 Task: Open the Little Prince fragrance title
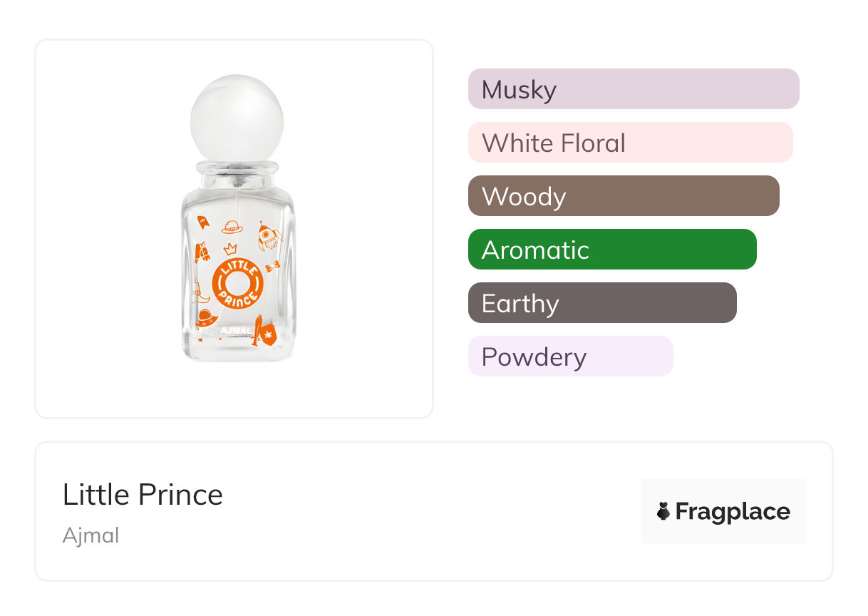point(143,495)
